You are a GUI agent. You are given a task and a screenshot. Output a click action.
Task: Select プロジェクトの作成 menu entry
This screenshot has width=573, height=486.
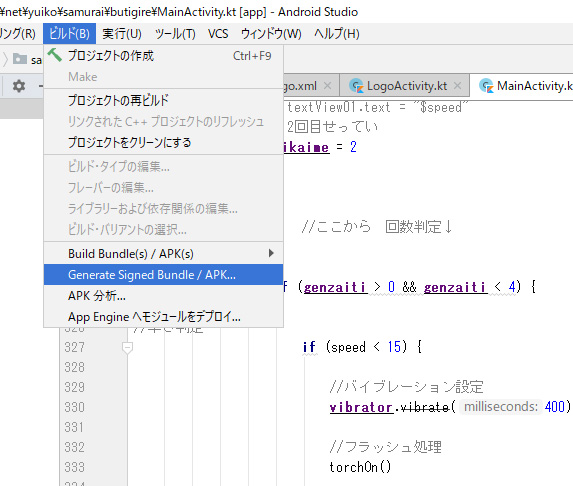163,56
